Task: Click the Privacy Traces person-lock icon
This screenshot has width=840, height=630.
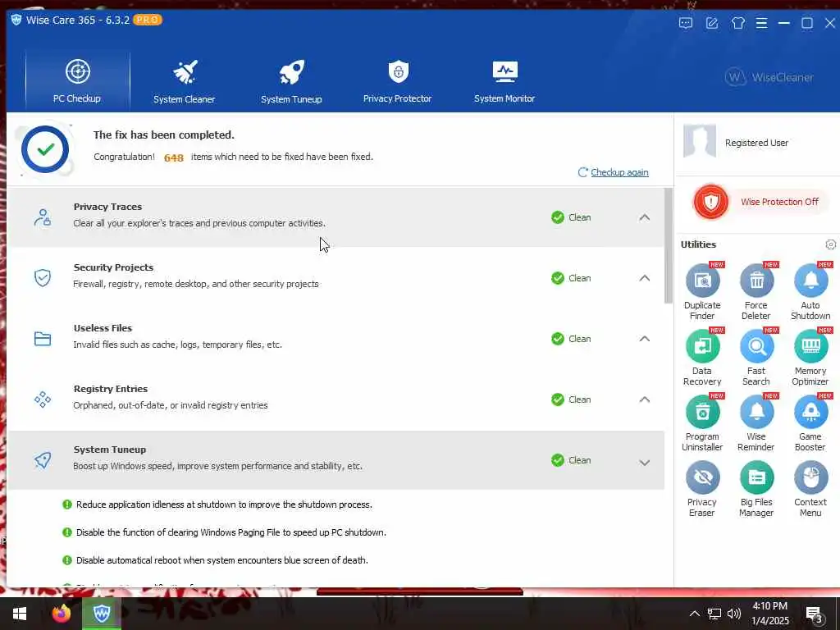Action: point(43,217)
